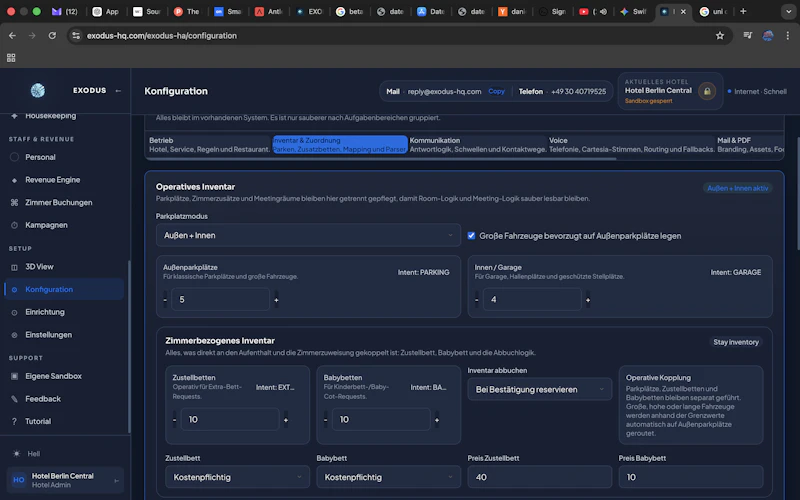Viewport: 800px width, 500px height.
Task: Open the Babybett Kostenpflichtig dropdown
Action: click(388, 477)
